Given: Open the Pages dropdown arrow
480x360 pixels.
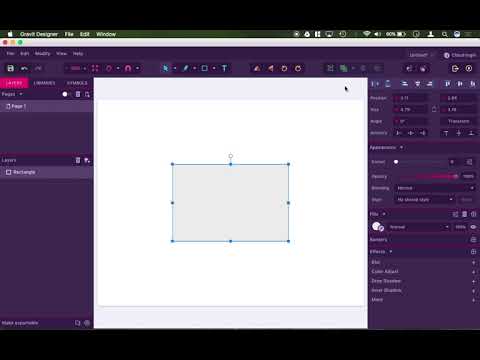Looking at the screenshot, I should 21,94.
